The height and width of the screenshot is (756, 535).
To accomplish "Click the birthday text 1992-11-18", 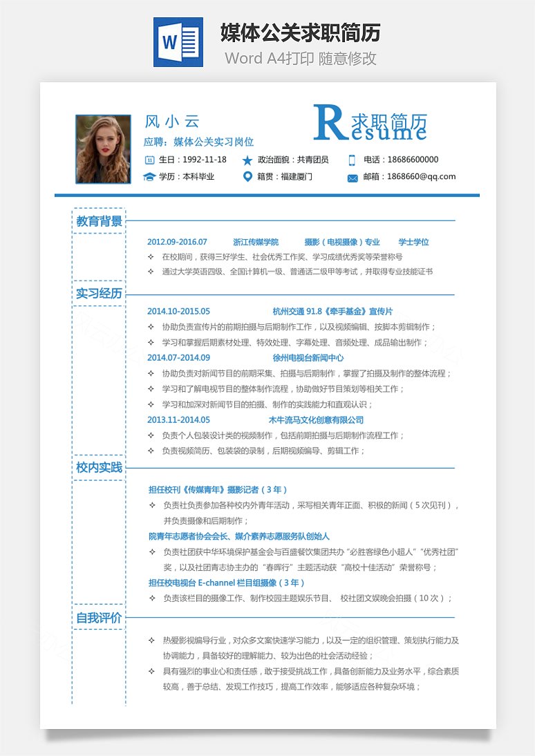I will [x=205, y=160].
